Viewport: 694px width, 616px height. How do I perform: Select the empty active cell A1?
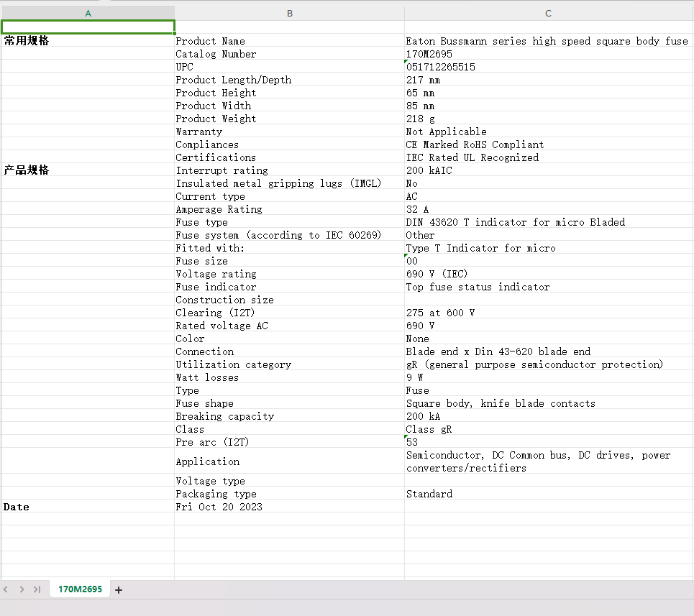(88, 27)
